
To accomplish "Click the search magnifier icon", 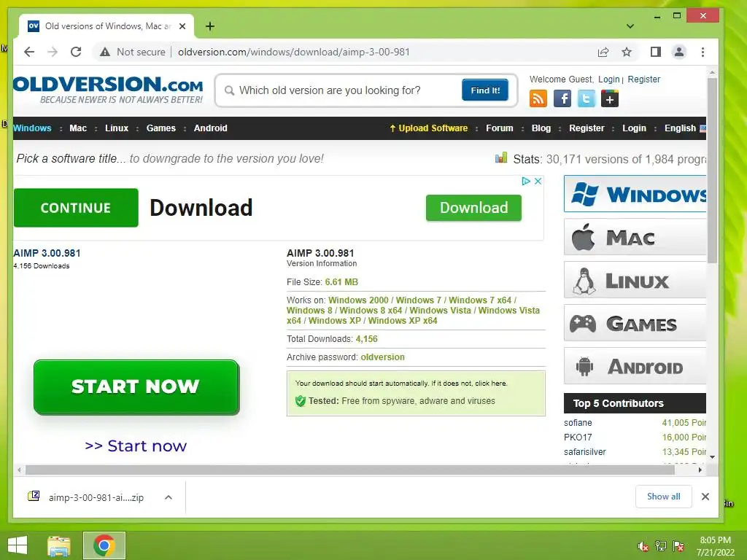I will [x=229, y=90].
